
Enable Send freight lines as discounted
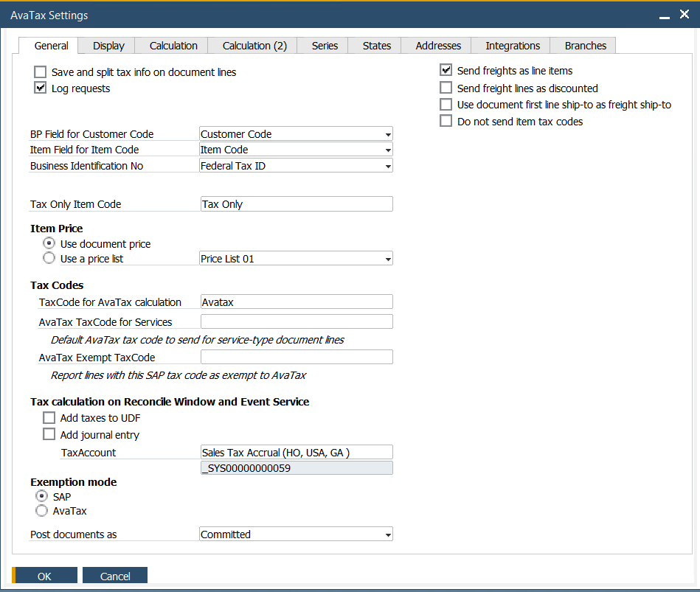pyautogui.click(x=446, y=88)
